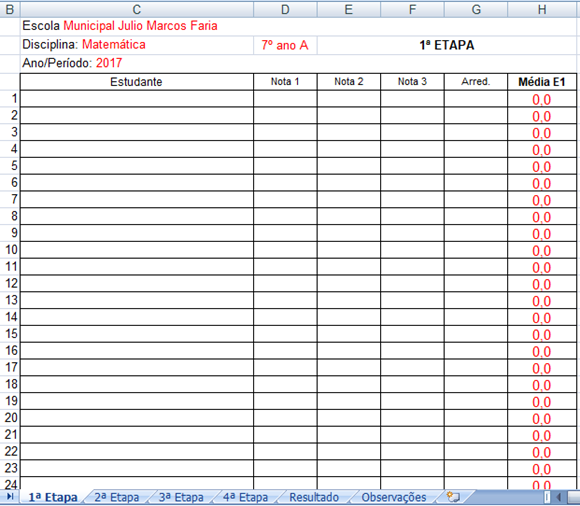Select column E header

[349, 9]
